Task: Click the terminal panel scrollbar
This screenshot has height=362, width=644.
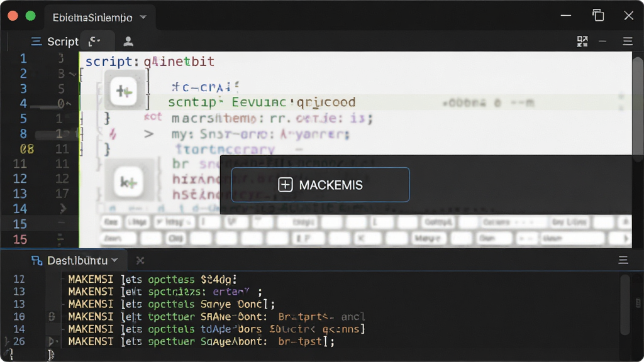Action: pyautogui.click(x=625, y=305)
